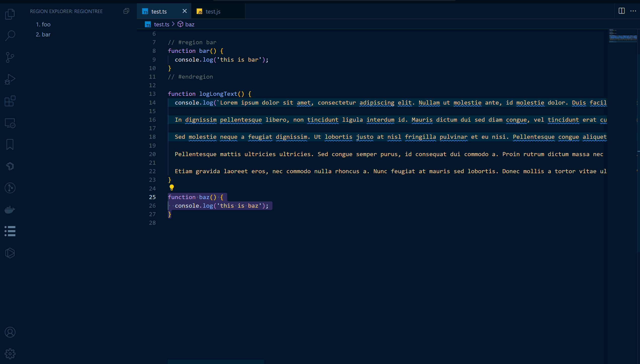The width and height of the screenshot is (640, 364).
Task: Open the Remote Explorer icon
Action: (10, 123)
